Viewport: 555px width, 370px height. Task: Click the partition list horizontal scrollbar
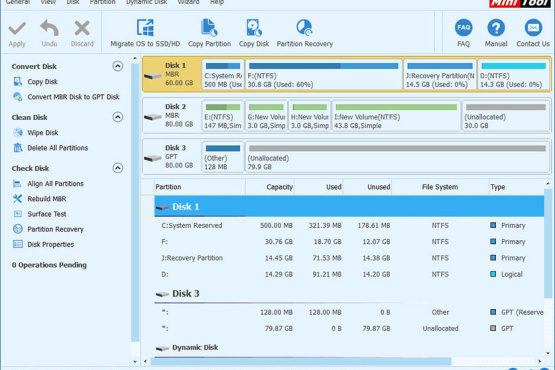301,361
